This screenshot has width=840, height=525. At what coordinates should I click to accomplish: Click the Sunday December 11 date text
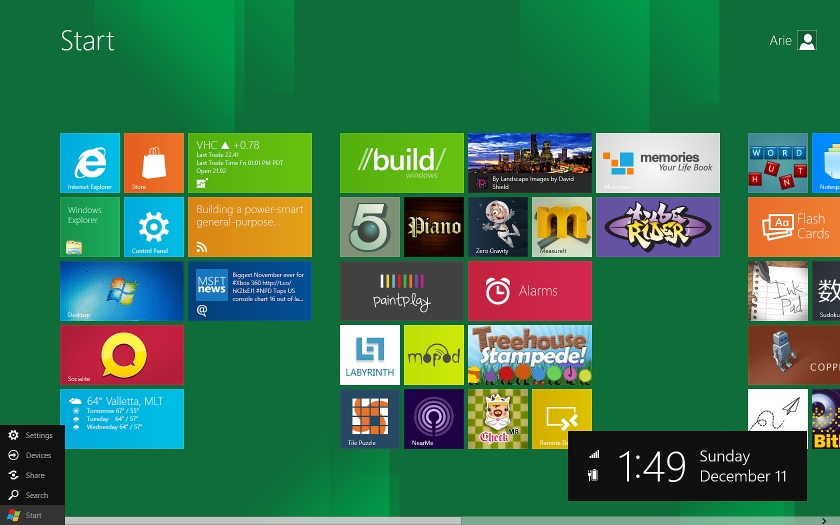[x=743, y=466]
